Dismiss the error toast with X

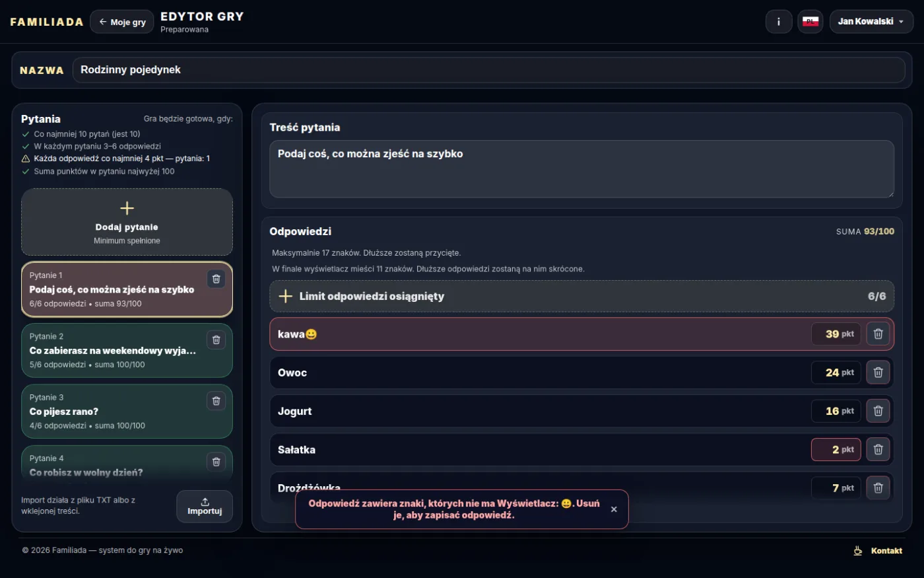point(614,509)
